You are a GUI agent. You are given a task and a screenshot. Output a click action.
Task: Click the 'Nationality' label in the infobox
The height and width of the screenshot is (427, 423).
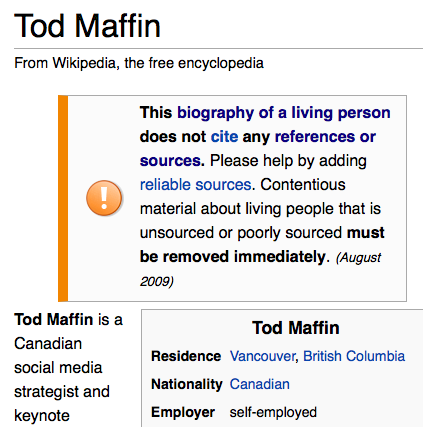[187, 384]
